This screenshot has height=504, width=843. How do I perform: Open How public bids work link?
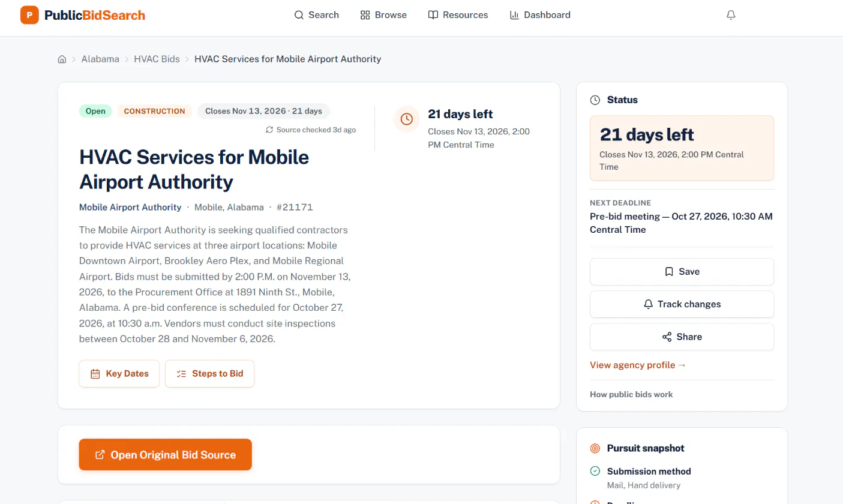[631, 394]
